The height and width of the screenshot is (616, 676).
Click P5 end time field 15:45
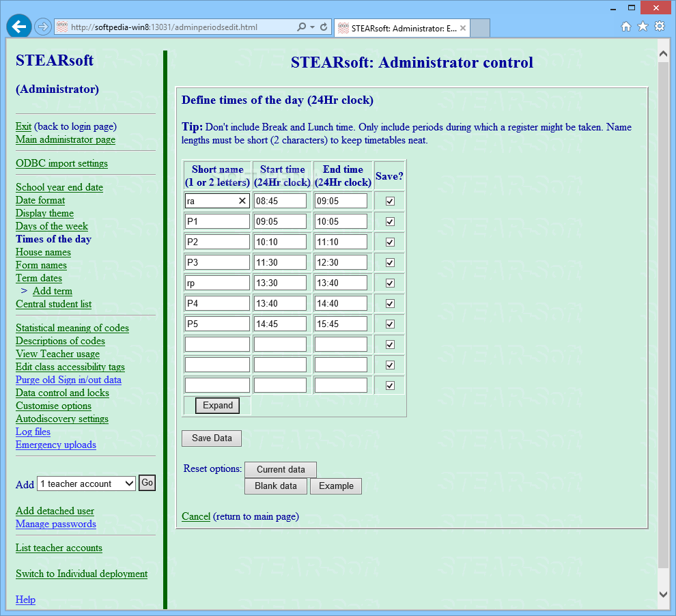tap(341, 324)
